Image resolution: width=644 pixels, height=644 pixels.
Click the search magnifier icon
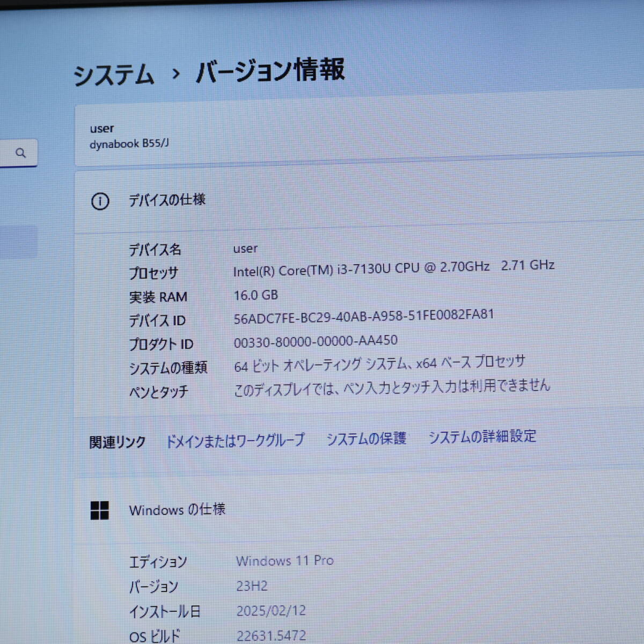21,153
